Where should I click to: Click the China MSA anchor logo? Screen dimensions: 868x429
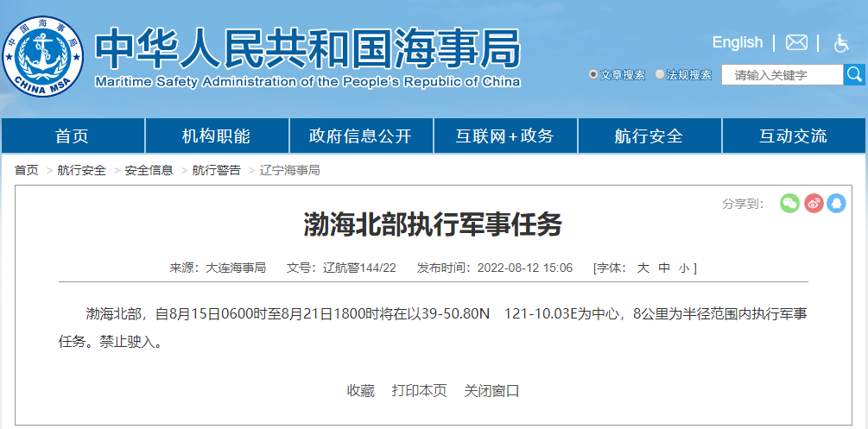(42, 56)
